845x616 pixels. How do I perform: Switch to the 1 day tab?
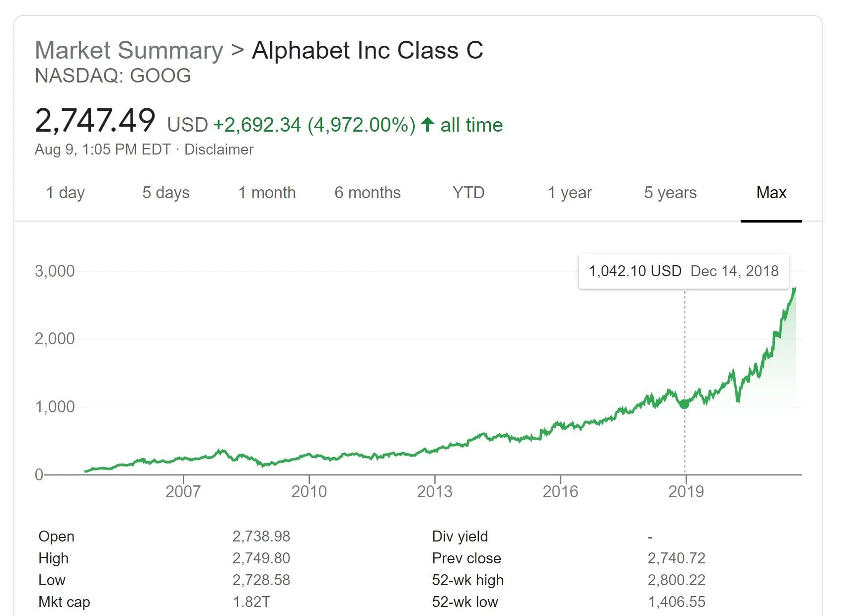tap(66, 193)
